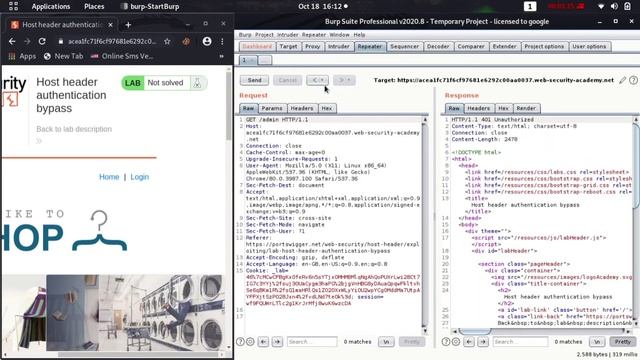The image size is (640, 360).
Task: Click the Chrome page vertical scrollbar
Action: pyautogui.click(x=229, y=209)
